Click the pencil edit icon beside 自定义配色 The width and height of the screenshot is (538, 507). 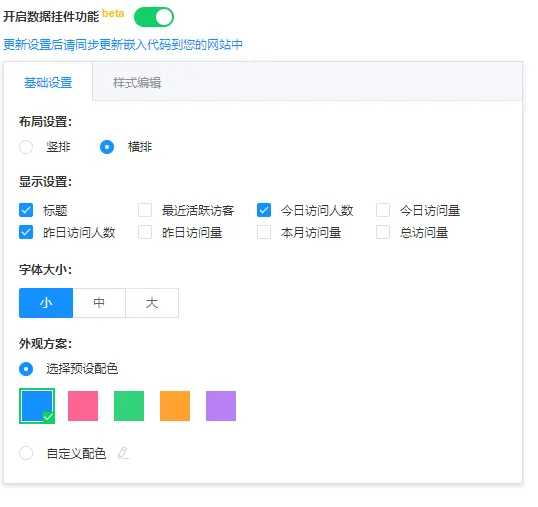[123, 453]
